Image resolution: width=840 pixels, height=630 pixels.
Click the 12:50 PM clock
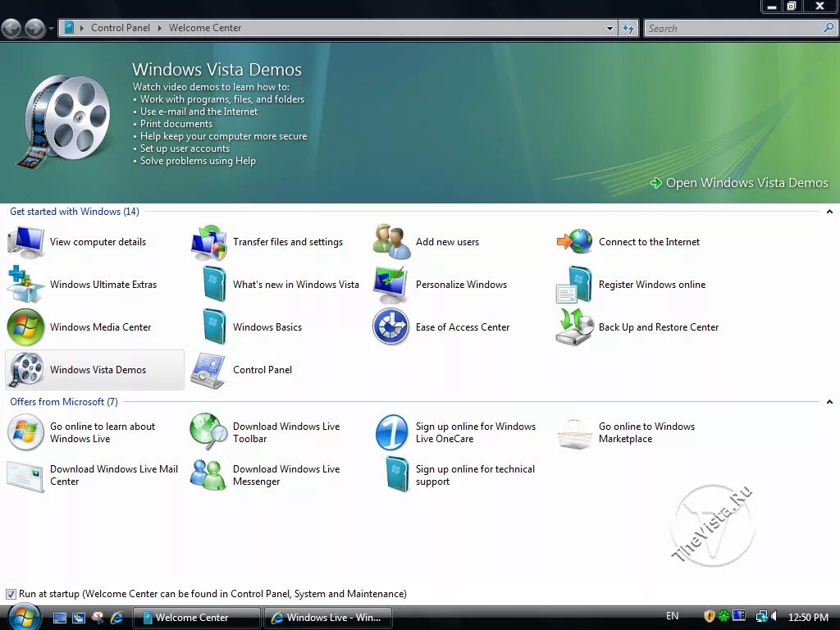pyautogui.click(x=808, y=617)
